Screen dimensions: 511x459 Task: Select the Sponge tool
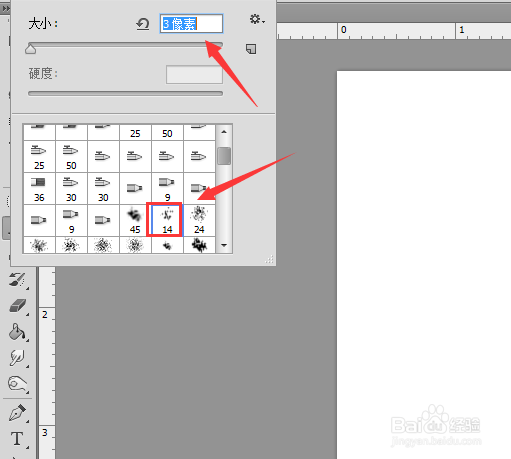(17, 384)
